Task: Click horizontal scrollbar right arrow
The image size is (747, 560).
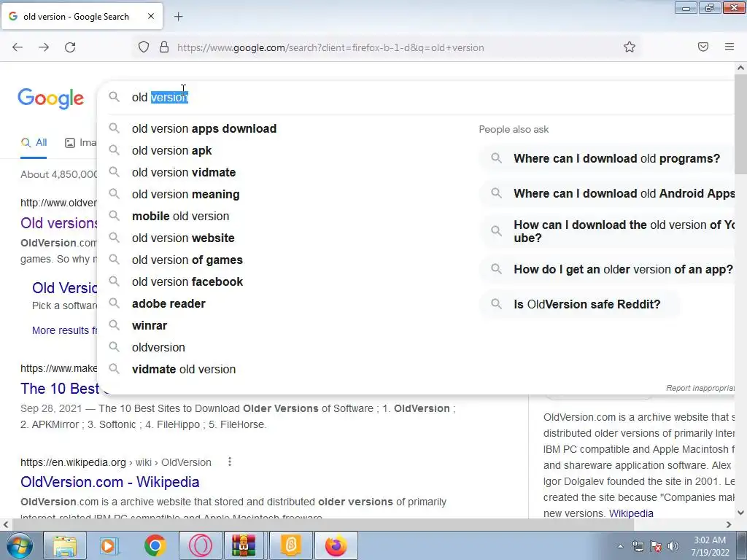Action: click(x=729, y=525)
